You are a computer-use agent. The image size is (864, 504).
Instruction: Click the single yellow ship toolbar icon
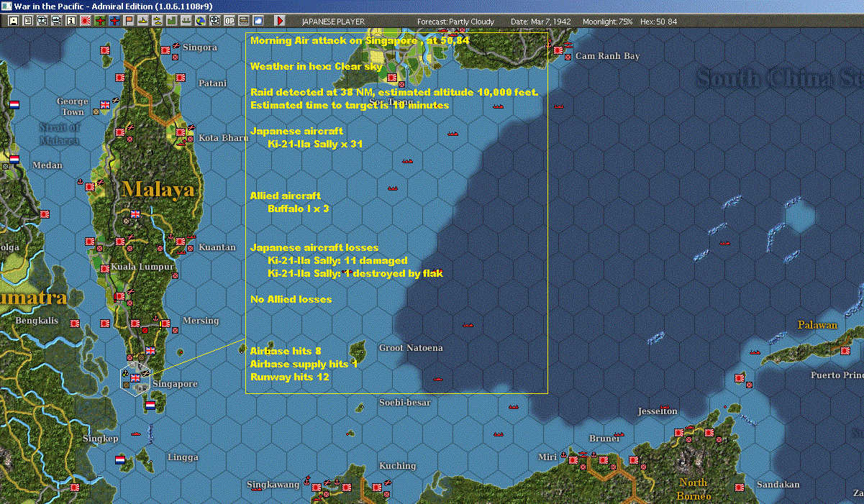tap(143, 22)
